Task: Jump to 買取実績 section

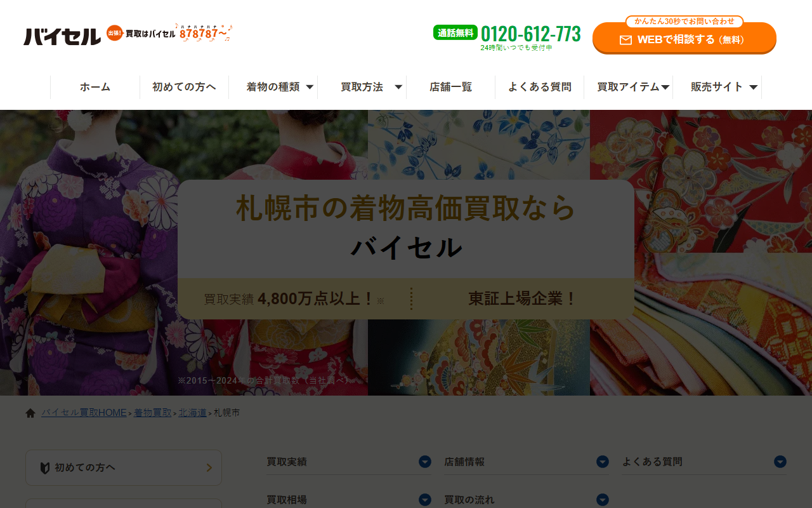Action: tap(349, 462)
